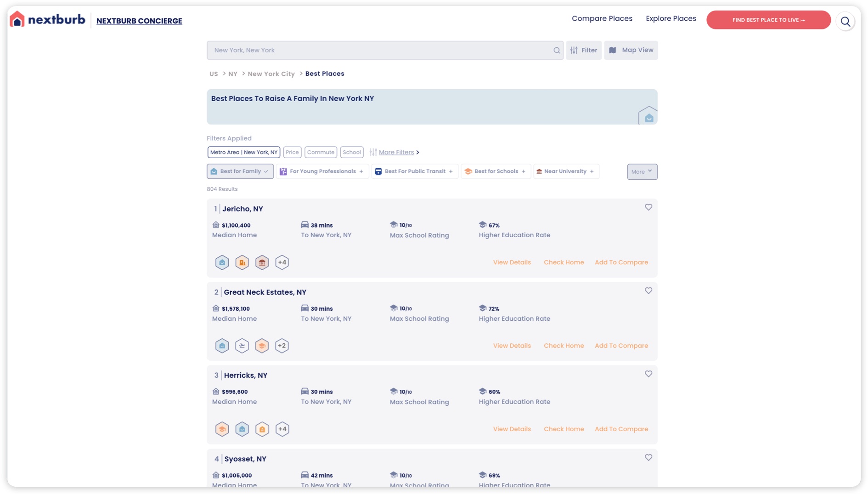Click Herricks' orange home badge icon
Screen dimensions: 868x495
(262, 429)
